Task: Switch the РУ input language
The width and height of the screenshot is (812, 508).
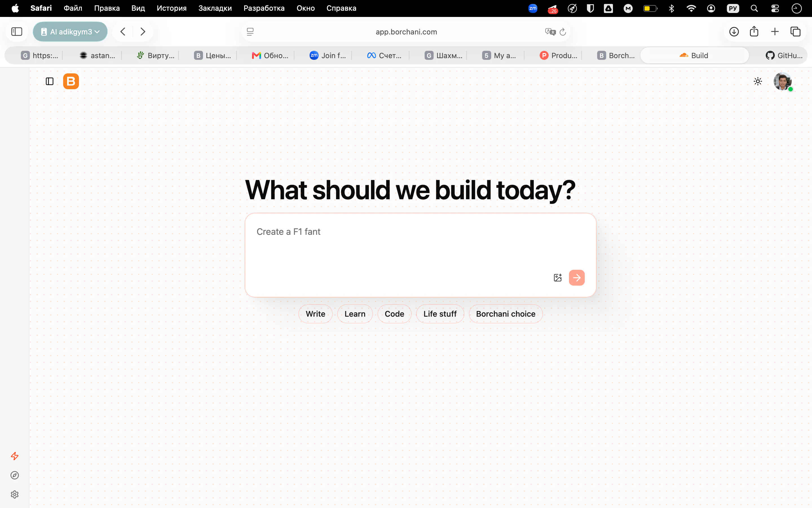Action: coord(733,8)
